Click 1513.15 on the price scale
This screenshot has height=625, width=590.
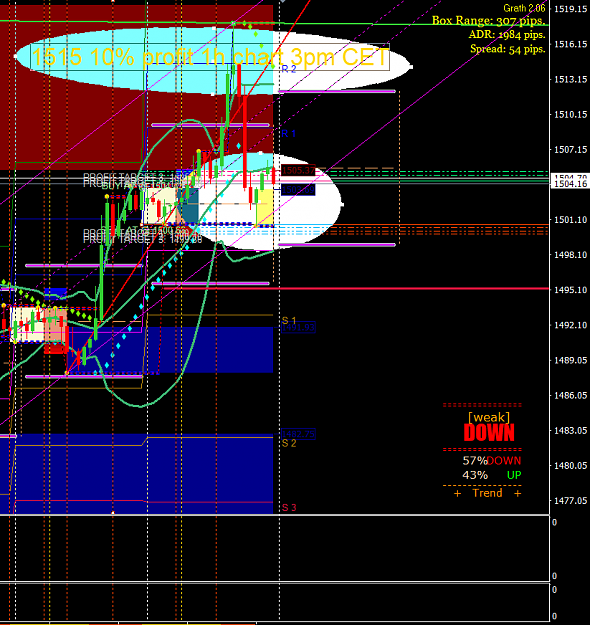[x=570, y=79]
